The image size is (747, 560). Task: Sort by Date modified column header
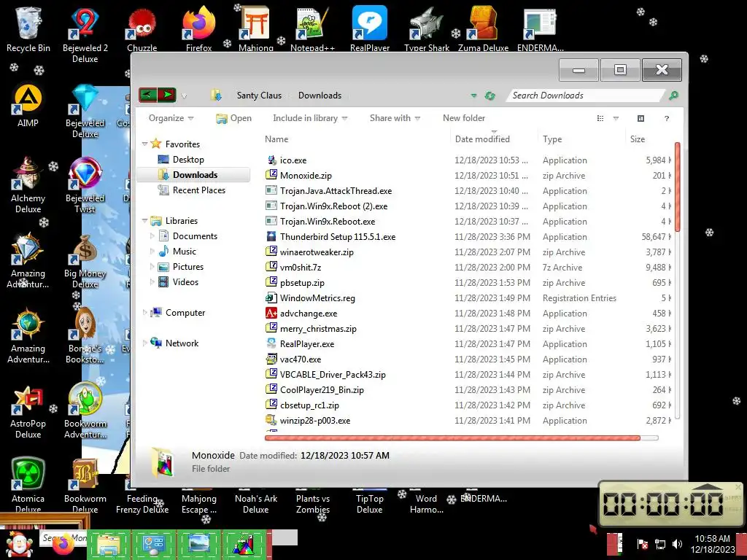(x=482, y=139)
